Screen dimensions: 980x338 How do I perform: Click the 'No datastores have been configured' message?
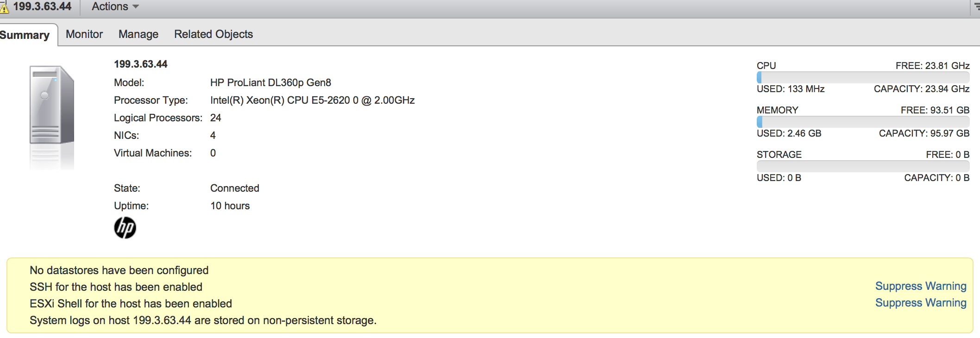(x=119, y=270)
